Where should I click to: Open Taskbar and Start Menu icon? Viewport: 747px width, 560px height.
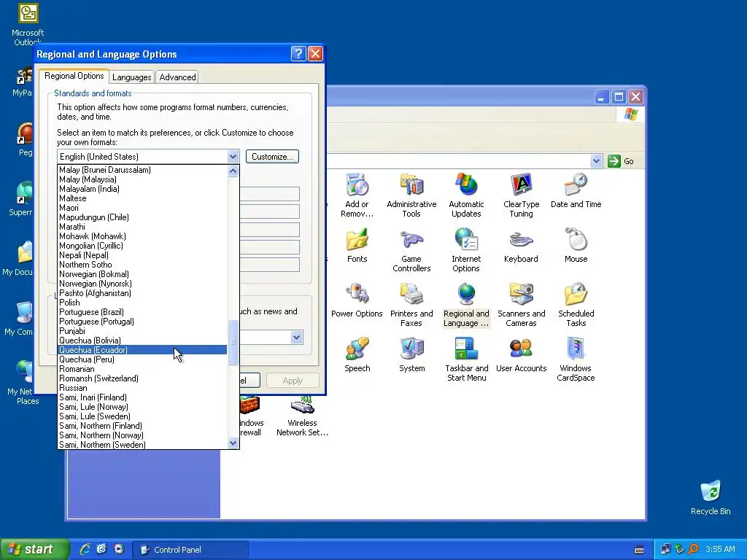466,349
